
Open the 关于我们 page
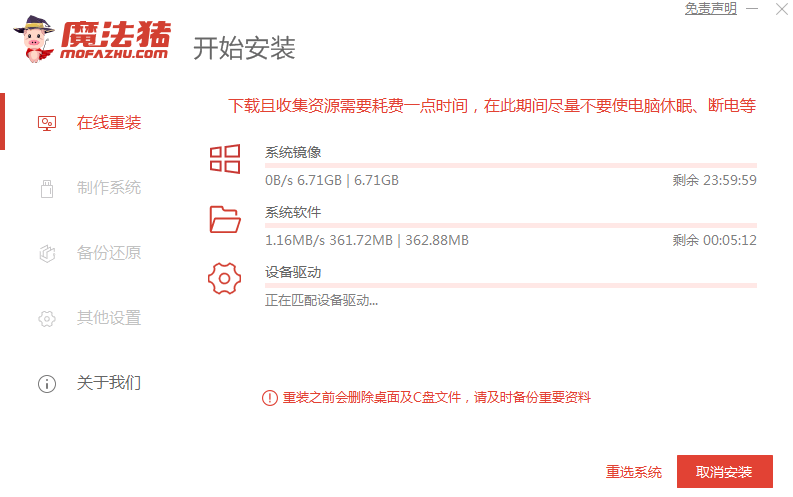point(109,383)
